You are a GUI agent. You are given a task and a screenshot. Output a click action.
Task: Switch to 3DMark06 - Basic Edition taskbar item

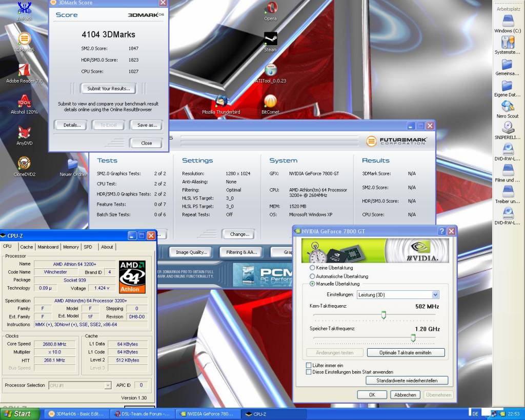point(76,414)
